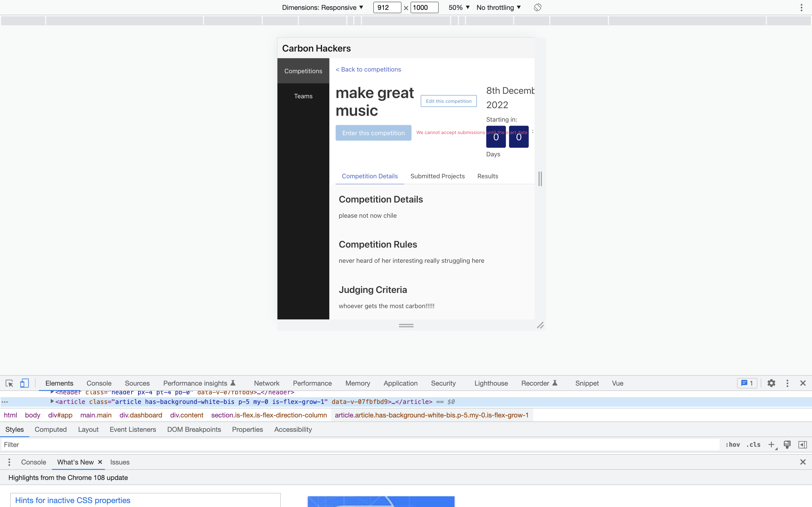This screenshot has height=507, width=812.
Task: Open DevTools settings gear
Action: [x=771, y=383]
